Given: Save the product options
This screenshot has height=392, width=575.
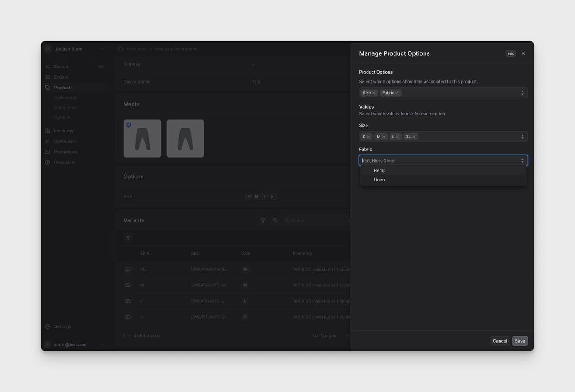Looking at the screenshot, I should [x=520, y=341].
